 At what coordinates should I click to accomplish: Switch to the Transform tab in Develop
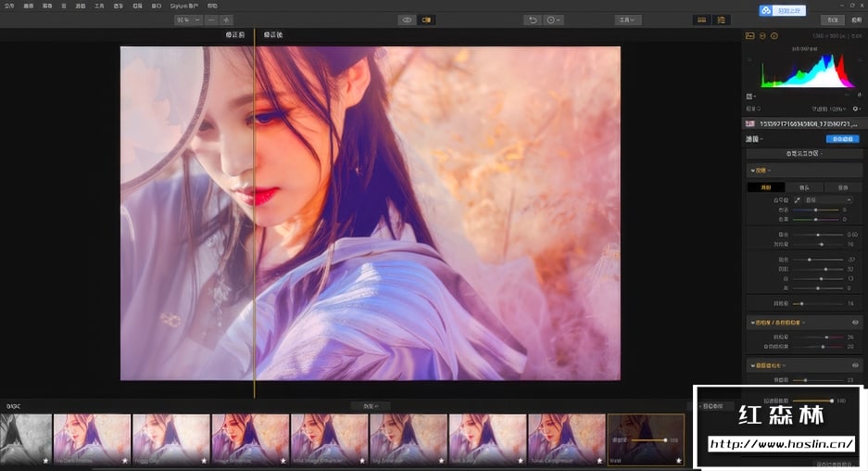pos(843,187)
